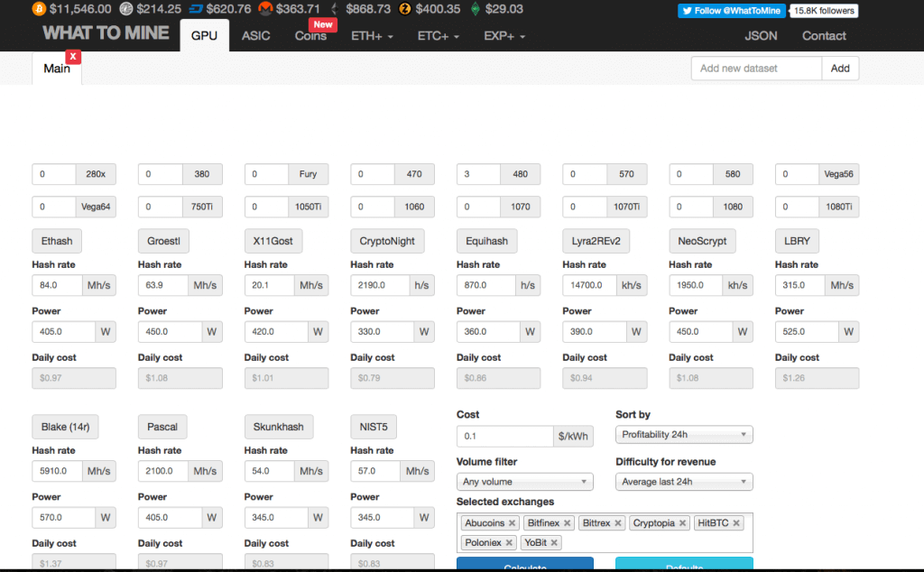Close the Main dataset with red X
This screenshot has width=924, height=572.
[x=73, y=57]
